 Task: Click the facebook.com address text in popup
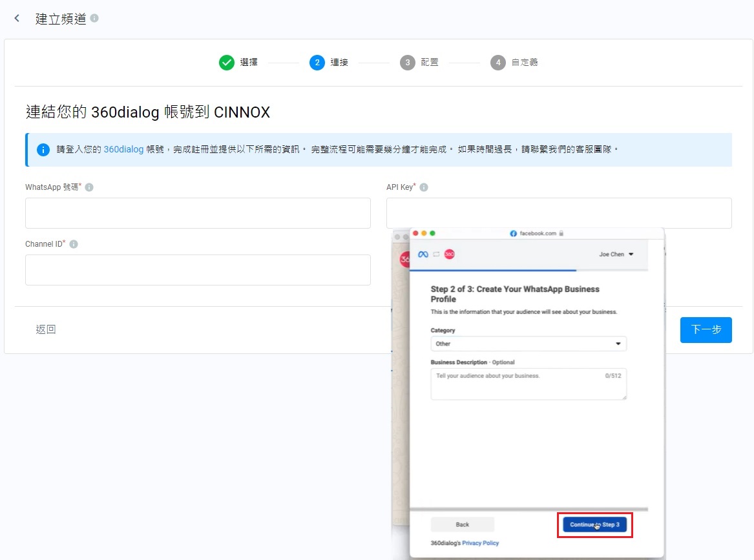point(538,234)
